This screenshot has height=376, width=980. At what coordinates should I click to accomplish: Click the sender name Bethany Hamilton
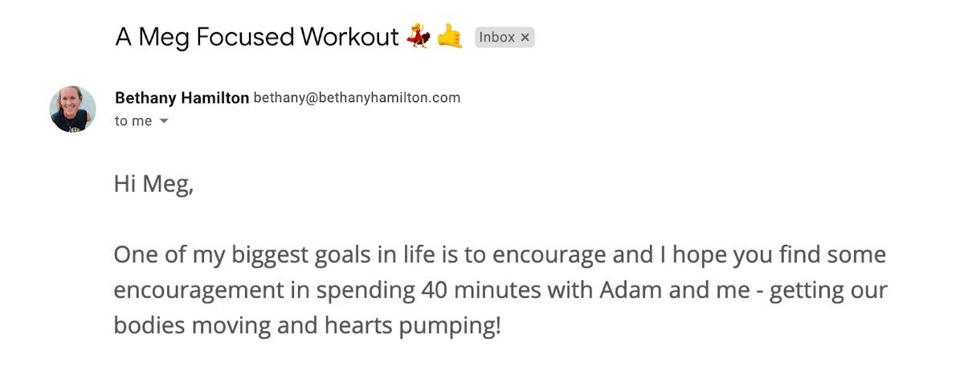click(182, 98)
